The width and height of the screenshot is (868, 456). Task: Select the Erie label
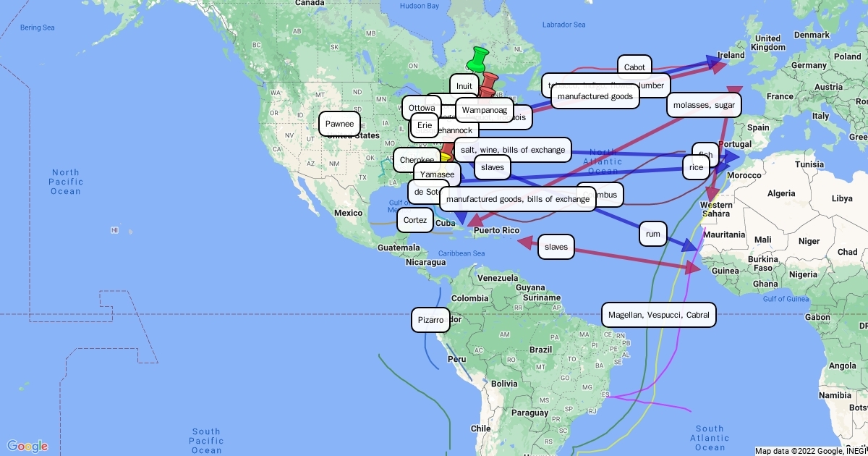[x=425, y=125]
